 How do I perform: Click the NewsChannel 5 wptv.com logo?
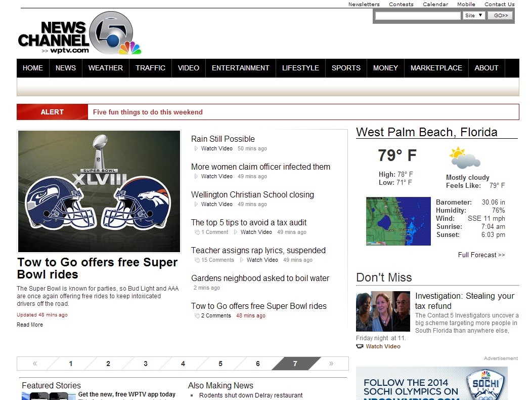[80, 33]
